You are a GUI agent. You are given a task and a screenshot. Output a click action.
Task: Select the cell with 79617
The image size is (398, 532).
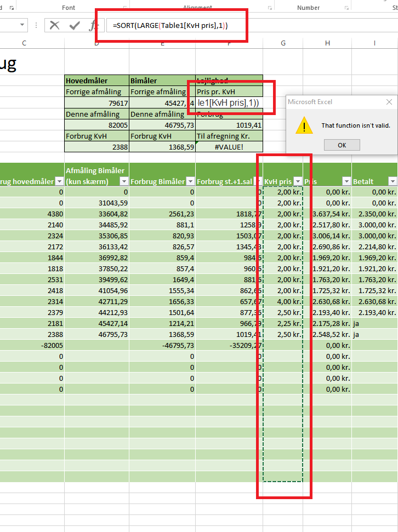point(97,103)
